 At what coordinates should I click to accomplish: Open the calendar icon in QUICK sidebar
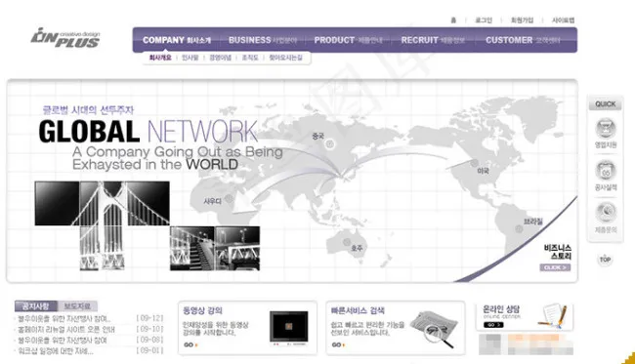(x=606, y=170)
